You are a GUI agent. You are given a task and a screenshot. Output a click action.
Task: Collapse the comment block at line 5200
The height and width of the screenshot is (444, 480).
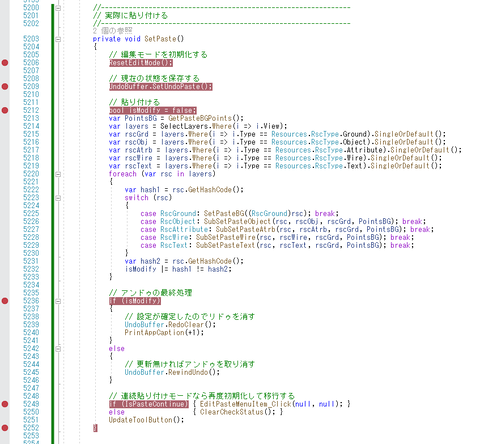(58, 8)
